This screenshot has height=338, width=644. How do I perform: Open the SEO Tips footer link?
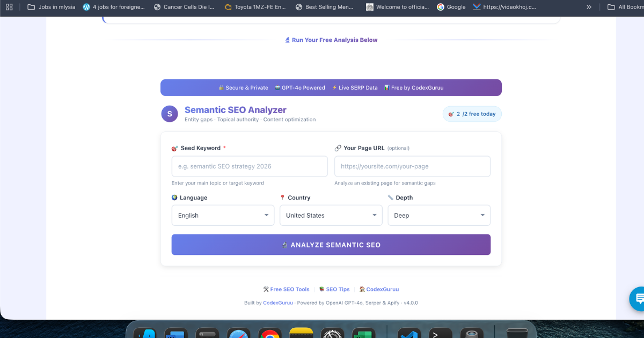(x=334, y=289)
